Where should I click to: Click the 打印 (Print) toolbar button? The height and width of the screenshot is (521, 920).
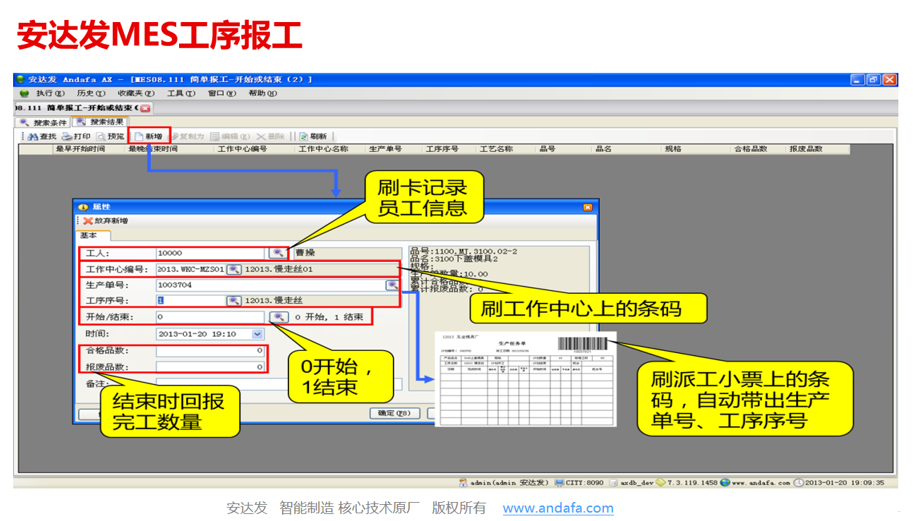(76, 136)
